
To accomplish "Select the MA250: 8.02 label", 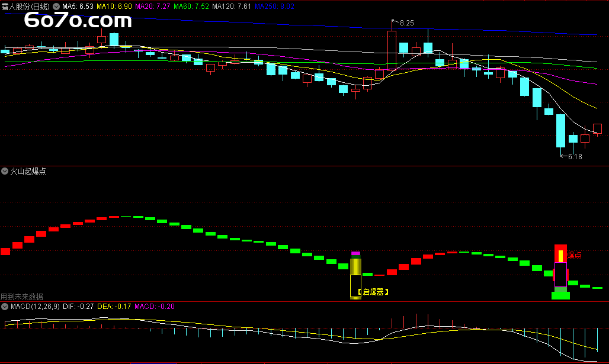I will [274, 7].
